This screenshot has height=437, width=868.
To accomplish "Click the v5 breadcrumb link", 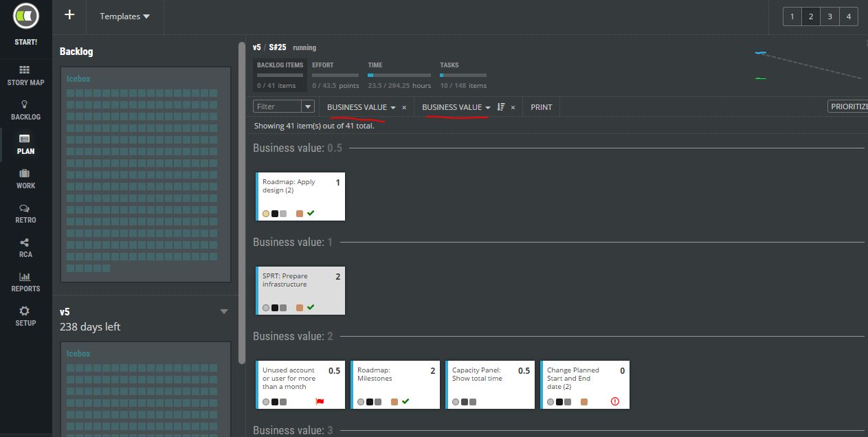I will tap(257, 47).
